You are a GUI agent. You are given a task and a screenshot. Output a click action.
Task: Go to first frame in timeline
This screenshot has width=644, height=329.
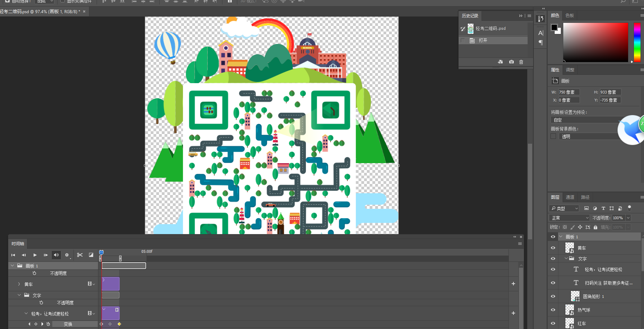coord(13,255)
